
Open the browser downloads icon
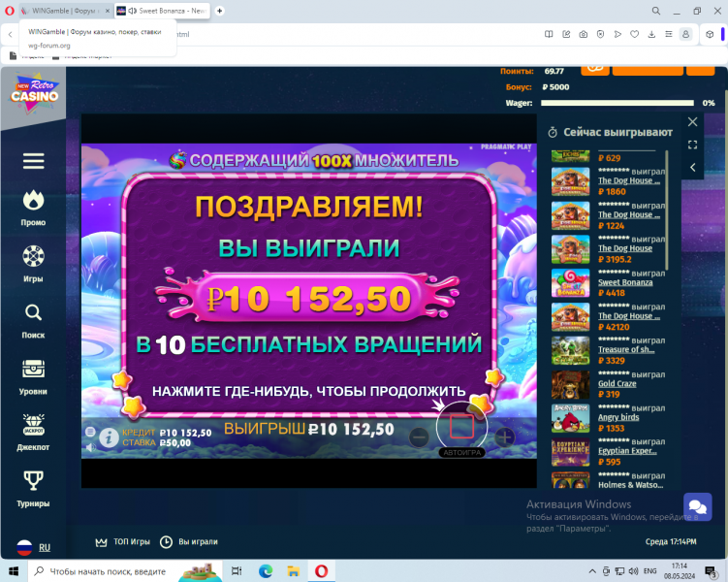(x=651, y=34)
